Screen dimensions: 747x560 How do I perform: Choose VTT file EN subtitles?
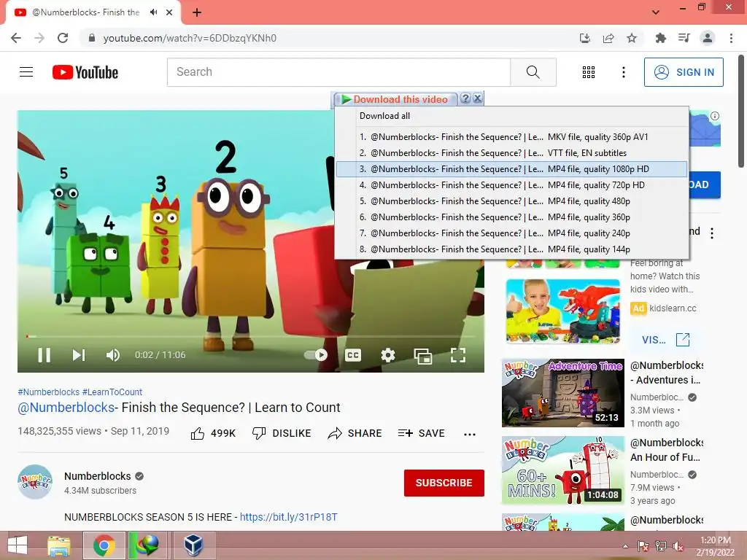pos(511,153)
